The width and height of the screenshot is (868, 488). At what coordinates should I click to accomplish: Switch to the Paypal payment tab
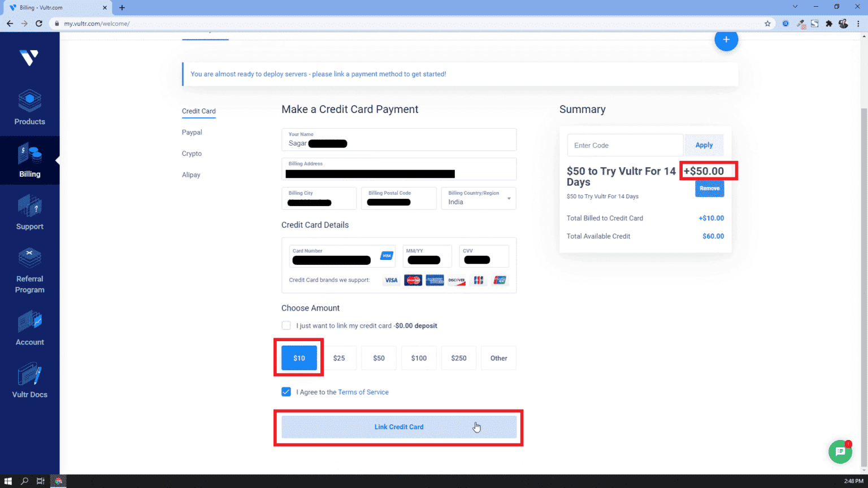(x=192, y=132)
